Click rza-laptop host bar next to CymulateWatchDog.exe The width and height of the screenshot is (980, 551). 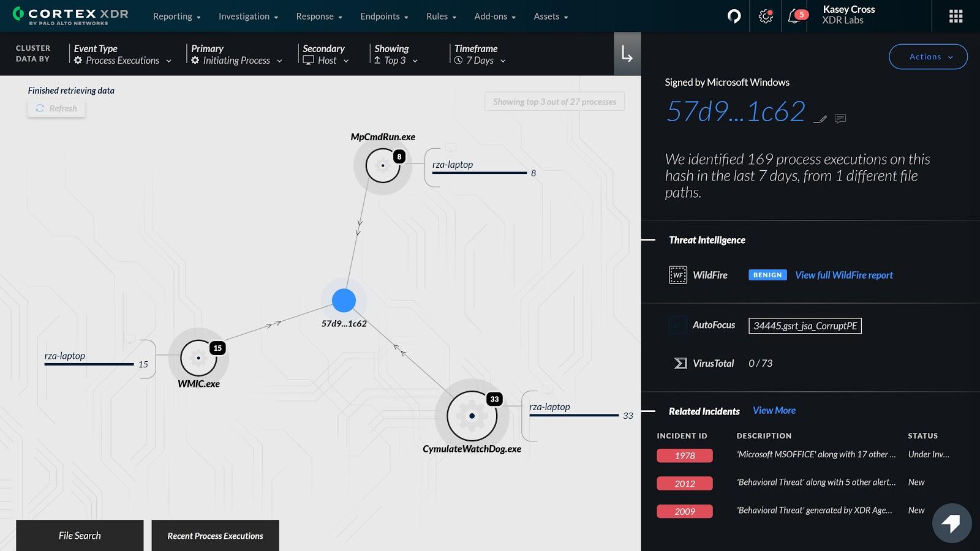(x=574, y=415)
